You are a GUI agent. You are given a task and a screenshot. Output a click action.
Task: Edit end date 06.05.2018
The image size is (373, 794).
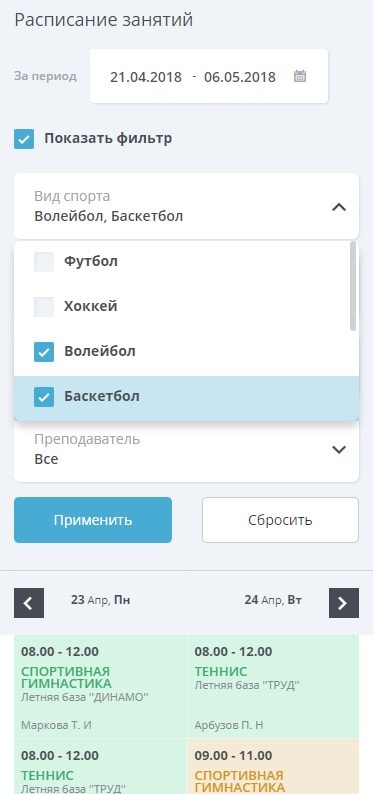[x=240, y=77]
